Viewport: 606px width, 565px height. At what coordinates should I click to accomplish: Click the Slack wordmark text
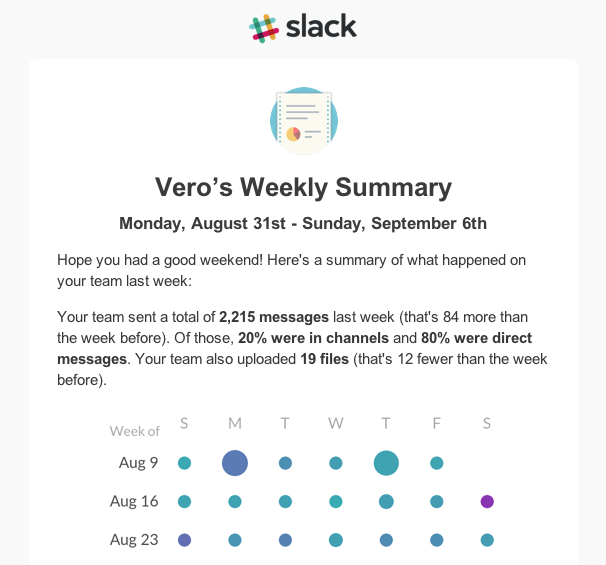pos(321,27)
